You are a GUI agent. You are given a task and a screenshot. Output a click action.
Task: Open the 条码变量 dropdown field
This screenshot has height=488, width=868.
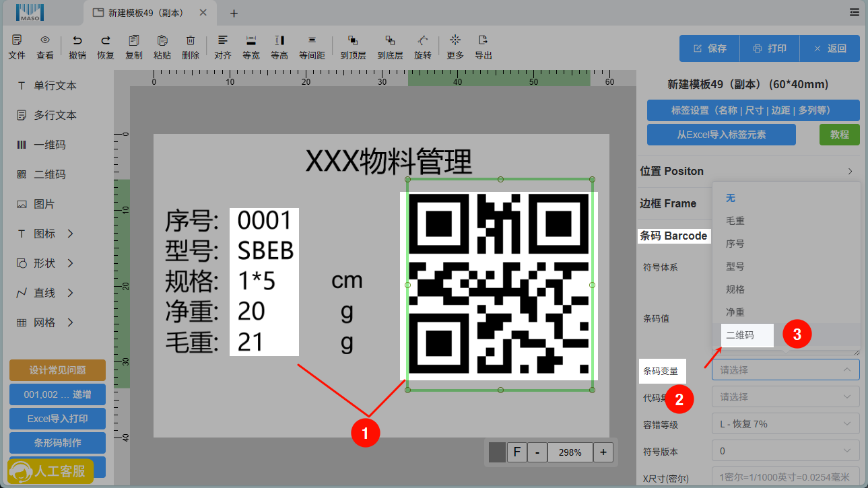click(x=785, y=370)
